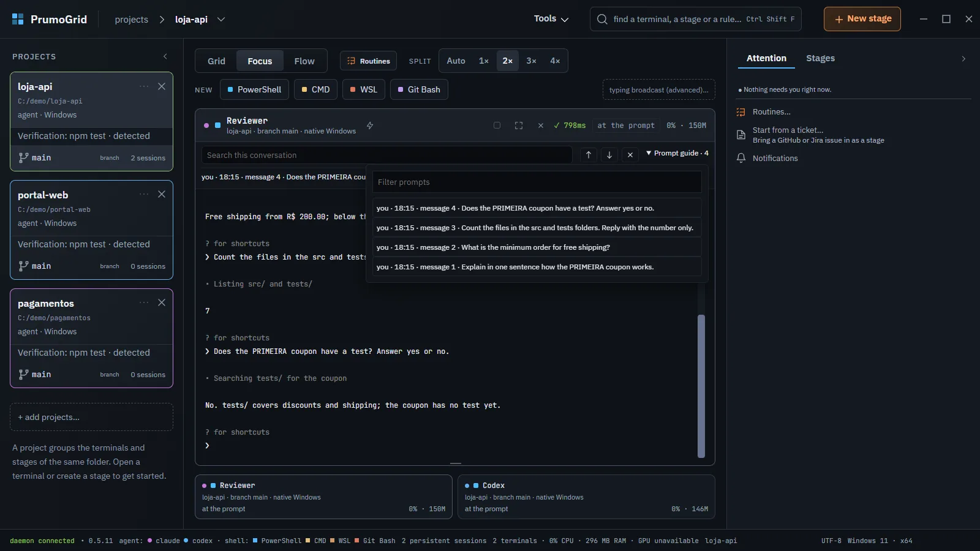This screenshot has height=551, width=980.
Task: Set split mode to Auto
Action: click(x=456, y=61)
